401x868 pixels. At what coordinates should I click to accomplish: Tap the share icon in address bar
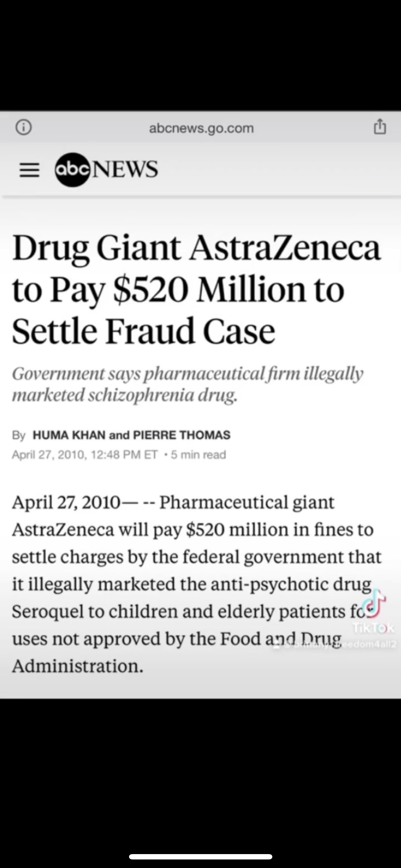pyautogui.click(x=380, y=127)
